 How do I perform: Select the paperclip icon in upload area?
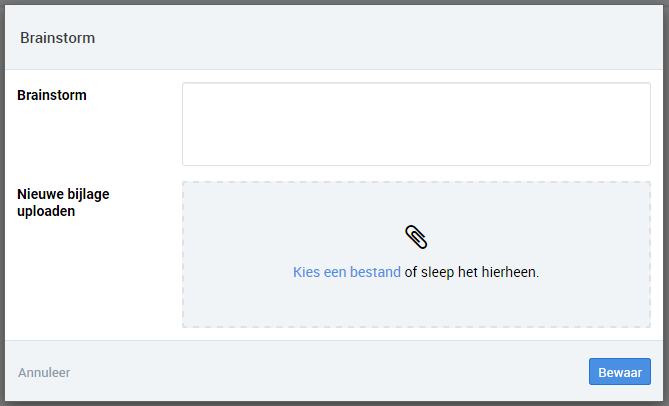[x=416, y=237]
